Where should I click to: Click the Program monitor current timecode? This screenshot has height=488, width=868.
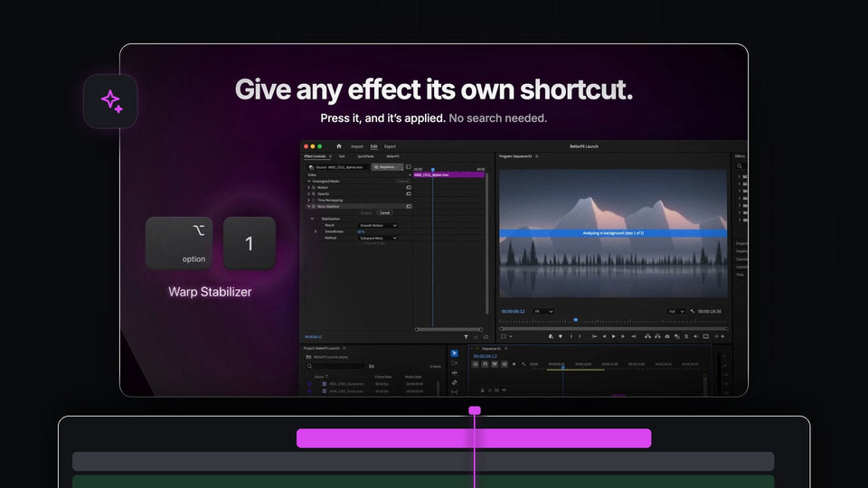[514, 312]
